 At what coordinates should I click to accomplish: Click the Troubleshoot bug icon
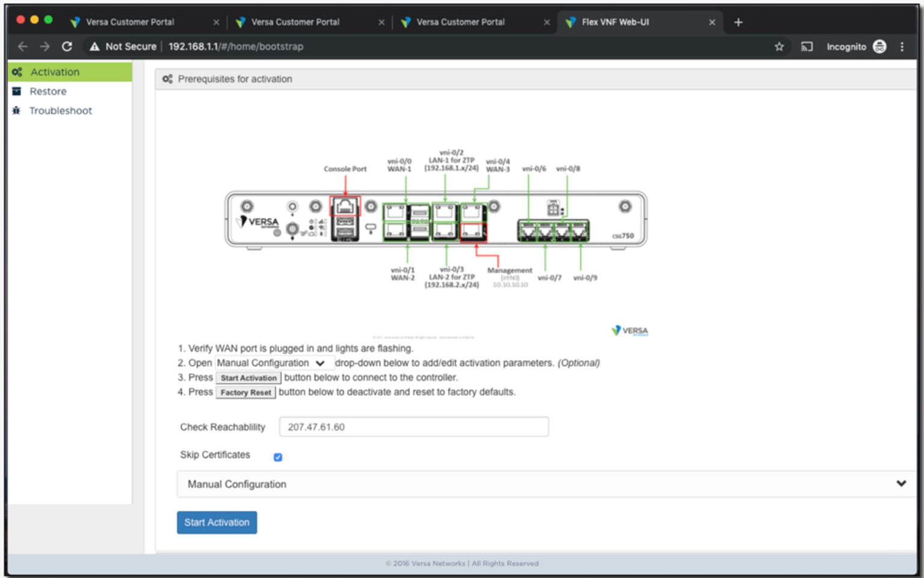click(17, 111)
